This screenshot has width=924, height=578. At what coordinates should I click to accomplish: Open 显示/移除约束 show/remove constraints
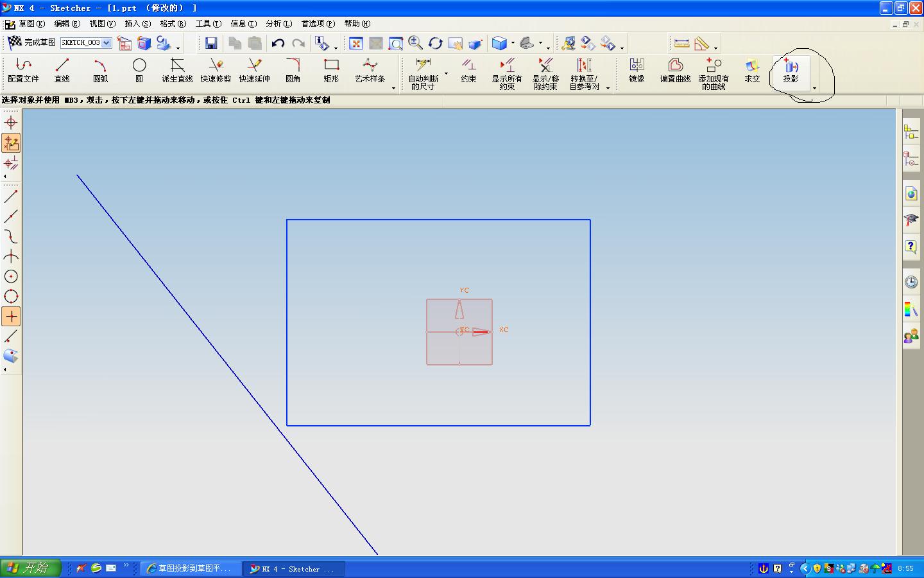pos(545,73)
